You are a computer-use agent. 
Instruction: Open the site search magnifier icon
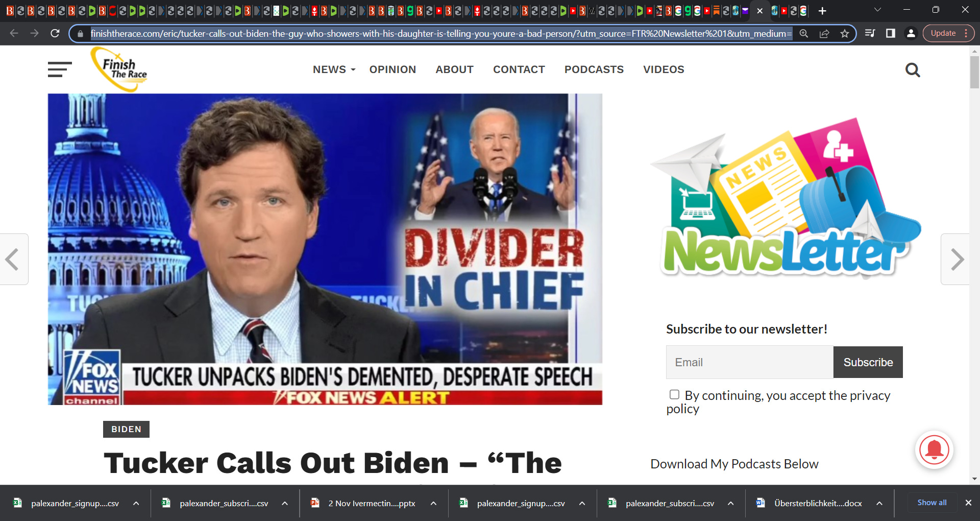coord(913,70)
